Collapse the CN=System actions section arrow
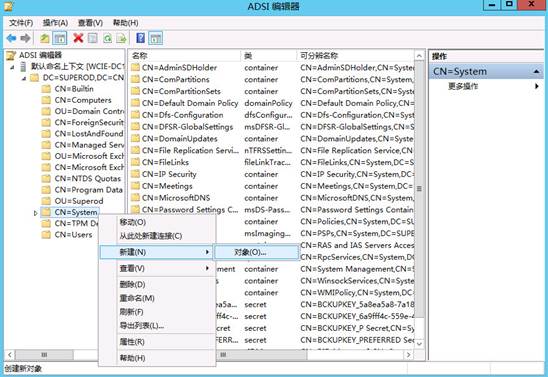This screenshot has height=377, width=548. 536,71
